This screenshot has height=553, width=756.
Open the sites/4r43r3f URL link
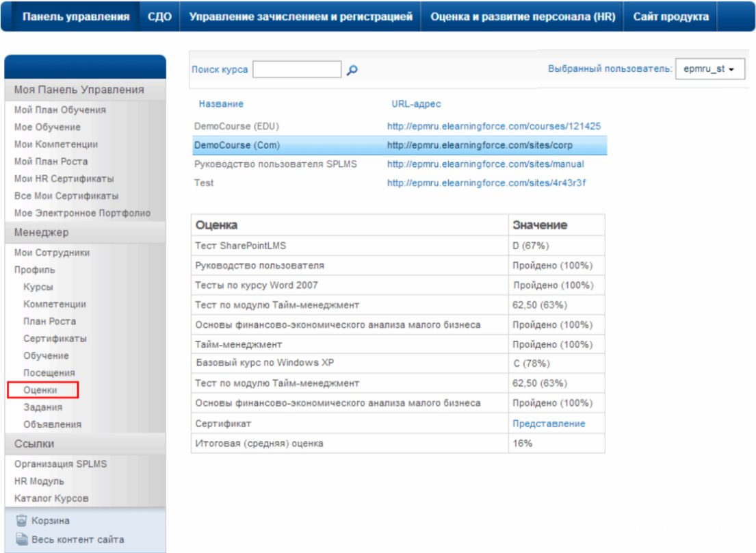[x=486, y=183]
